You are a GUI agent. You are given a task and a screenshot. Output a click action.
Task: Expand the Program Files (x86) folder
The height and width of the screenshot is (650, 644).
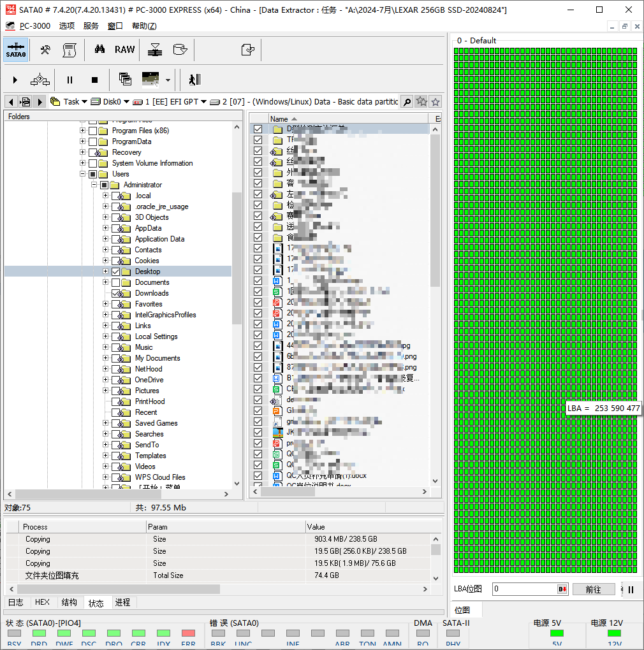click(82, 130)
